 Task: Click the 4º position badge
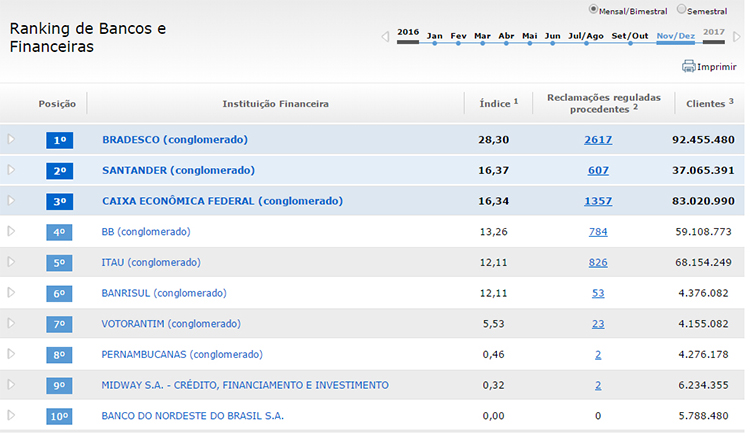tap(59, 232)
